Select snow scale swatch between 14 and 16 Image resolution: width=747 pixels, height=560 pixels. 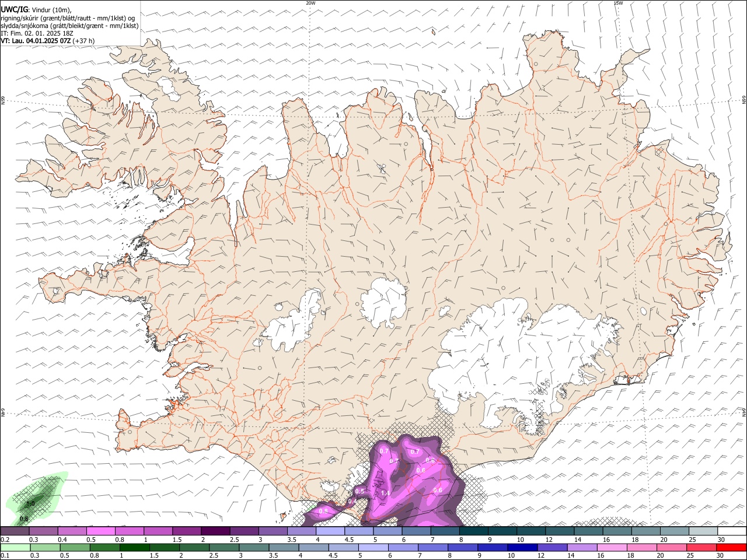tap(589, 531)
